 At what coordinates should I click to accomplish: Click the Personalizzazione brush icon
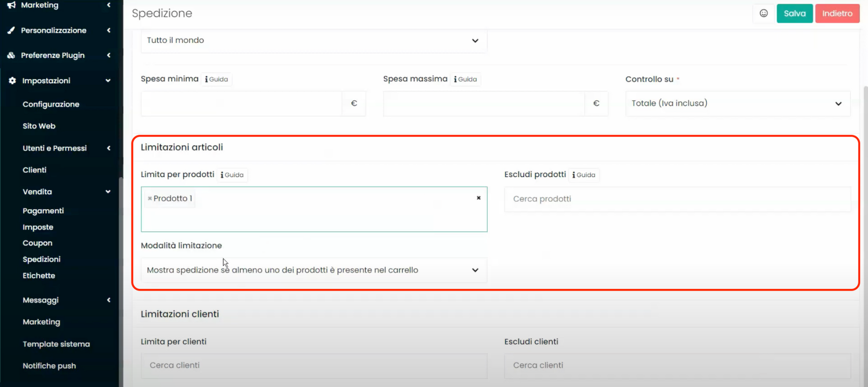[x=11, y=30]
